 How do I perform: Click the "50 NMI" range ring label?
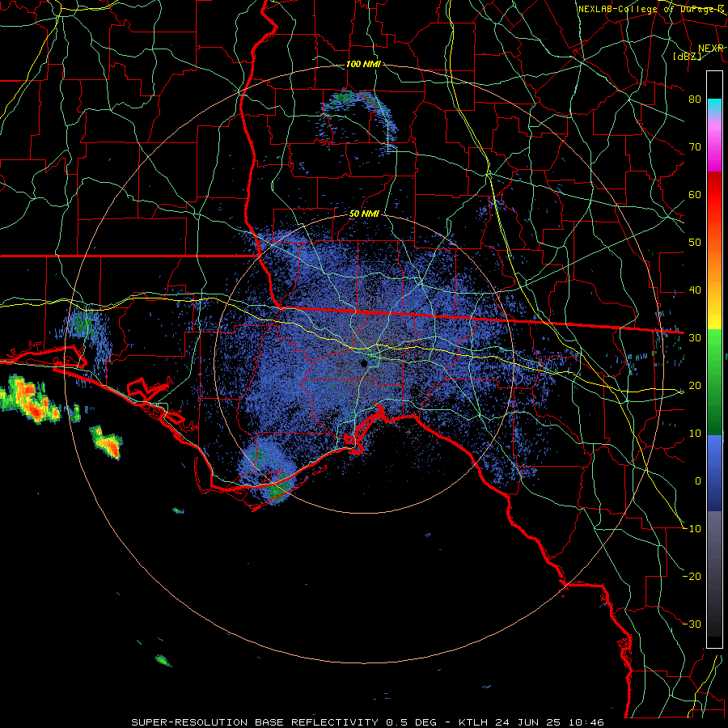coord(364,214)
